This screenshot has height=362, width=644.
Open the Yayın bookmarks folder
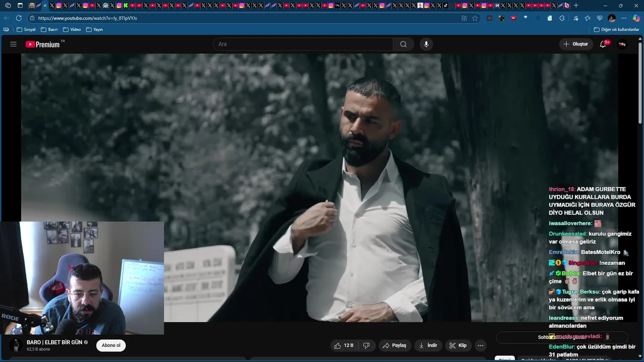(95, 30)
